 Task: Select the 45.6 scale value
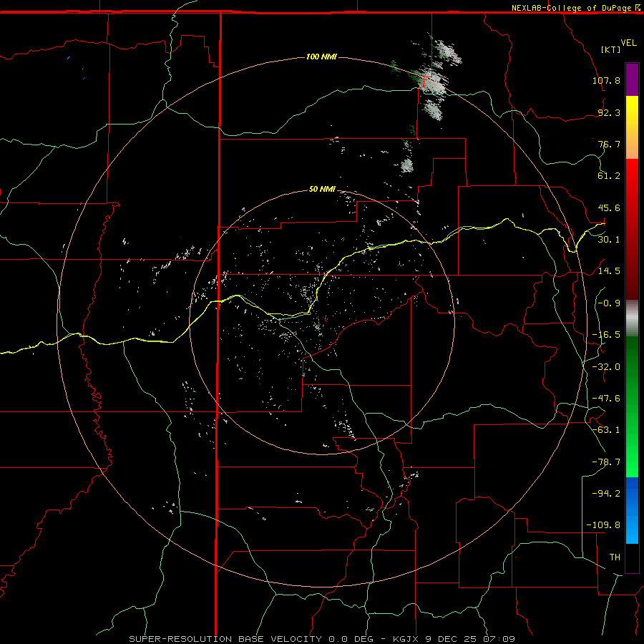[609, 208]
